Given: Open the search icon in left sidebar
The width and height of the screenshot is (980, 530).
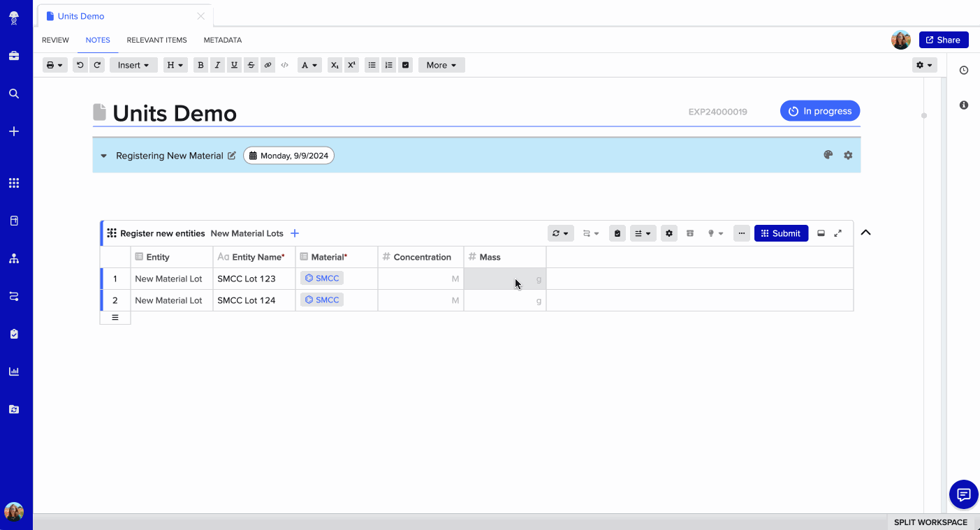Looking at the screenshot, I should (x=14, y=94).
